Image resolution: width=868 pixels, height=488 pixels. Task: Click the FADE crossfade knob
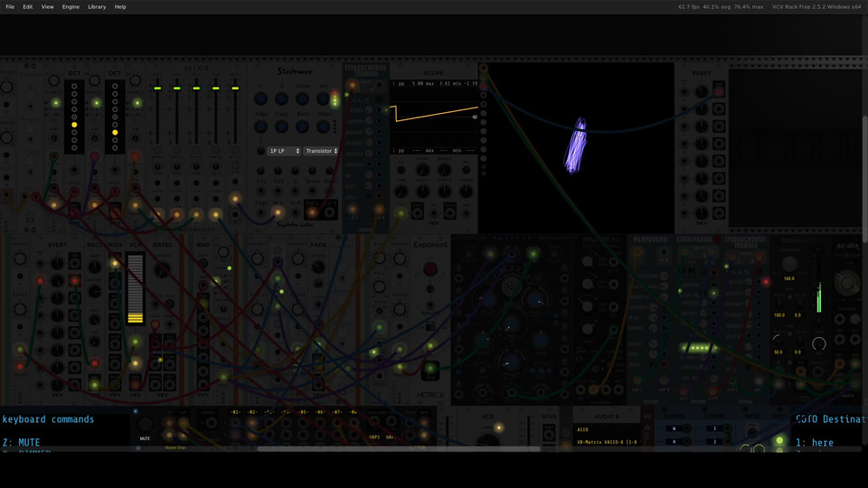317,267
